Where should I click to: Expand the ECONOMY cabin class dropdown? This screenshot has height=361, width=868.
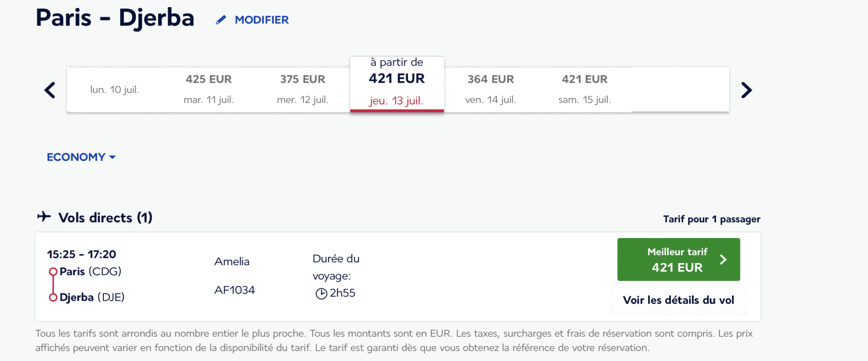81,157
